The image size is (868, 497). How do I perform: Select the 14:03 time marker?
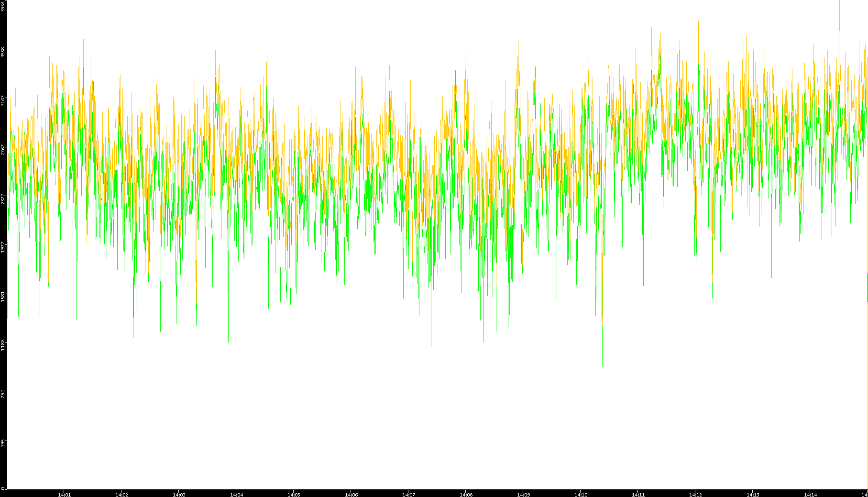pos(179,494)
